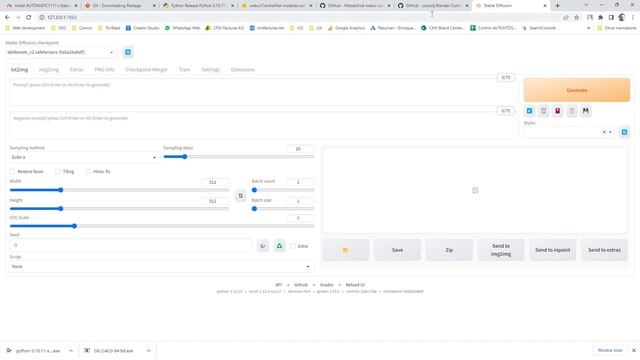640x360 pixels.
Task: Close the downloads bar at the bottom
Action: [x=633, y=350]
